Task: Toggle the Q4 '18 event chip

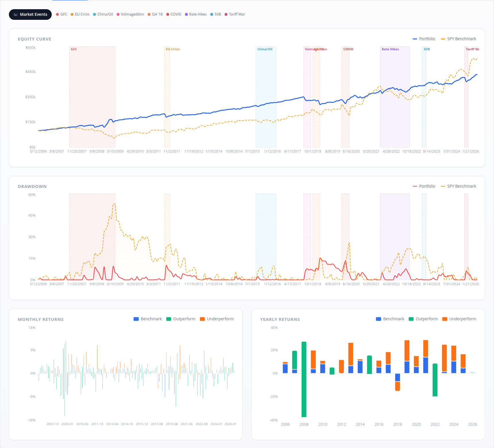Action: pyautogui.click(x=155, y=14)
